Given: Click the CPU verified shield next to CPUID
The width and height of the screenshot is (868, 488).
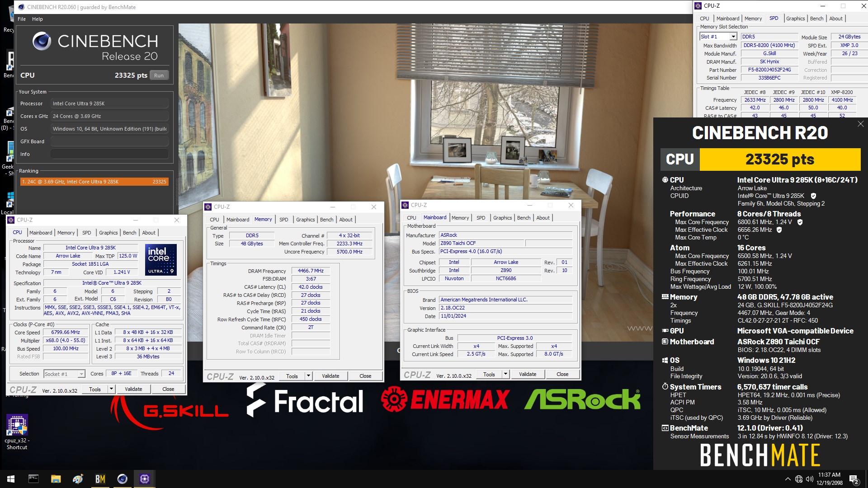Looking at the screenshot, I should pos(813,196).
